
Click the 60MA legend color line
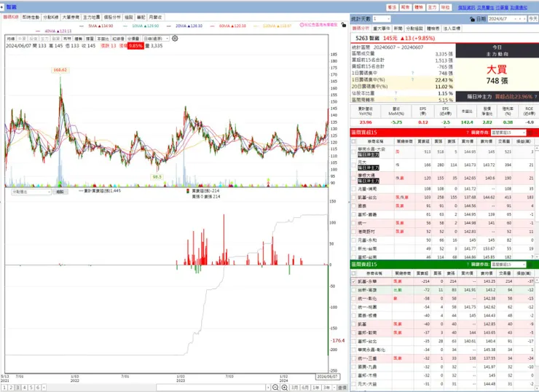pyautogui.click(x=212, y=26)
